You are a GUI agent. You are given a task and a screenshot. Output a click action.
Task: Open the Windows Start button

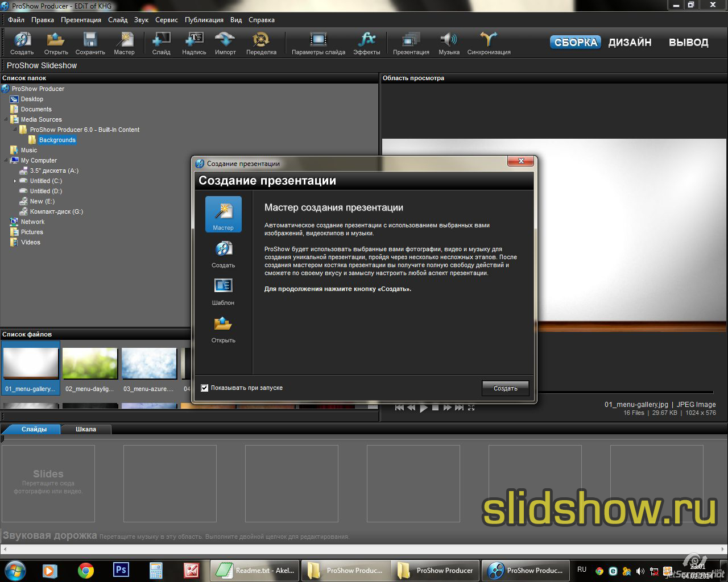[15, 570]
